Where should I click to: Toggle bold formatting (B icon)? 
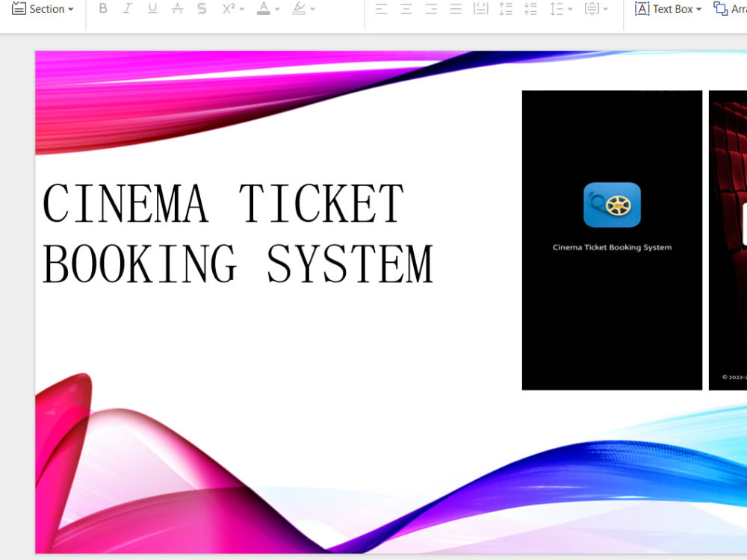pyautogui.click(x=102, y=8)
